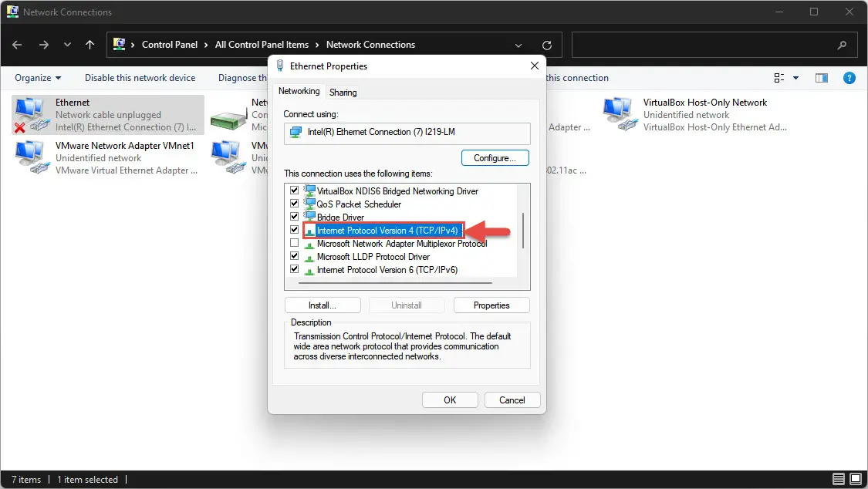Image resolution: width=868 pixels, height=489 pixels.
Task: Click the search magnifier icon
Action: point(842,46)
